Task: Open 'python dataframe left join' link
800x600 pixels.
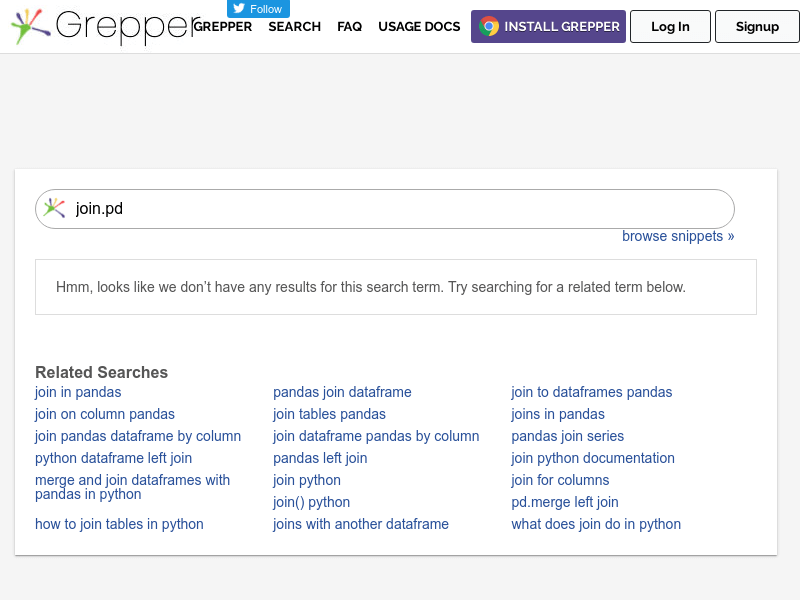Action: click(x=113, y=458)
